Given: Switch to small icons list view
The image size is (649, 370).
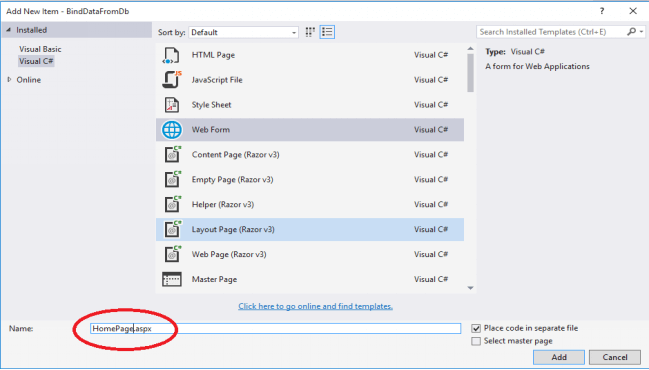Looking at the screenshot, I should (327, 32).
